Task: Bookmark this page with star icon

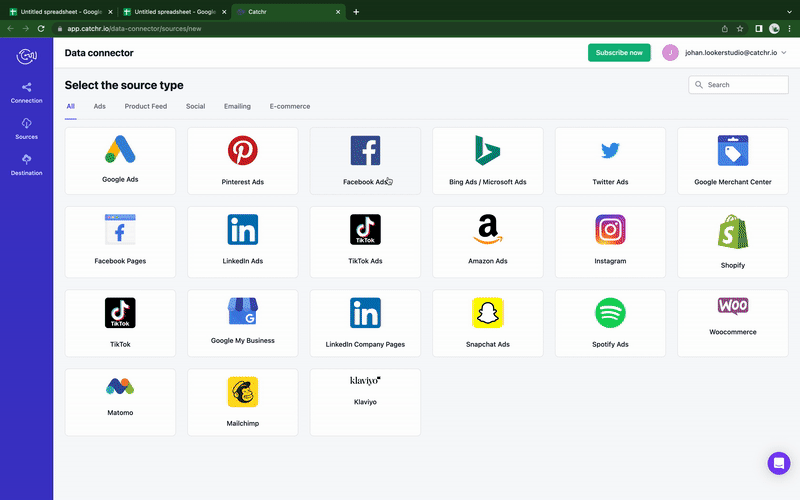Action: (x=740, y=29)
